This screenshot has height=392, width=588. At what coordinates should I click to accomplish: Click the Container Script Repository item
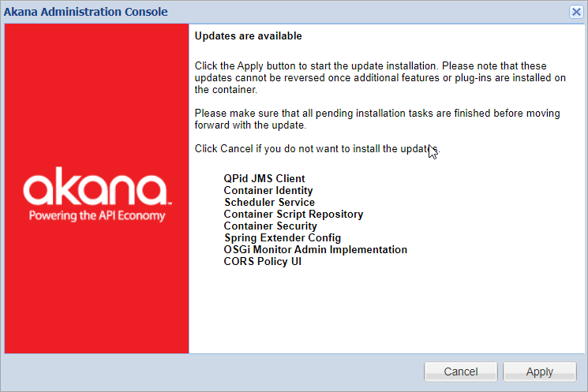pyautogui.click(x=293, y=215)
